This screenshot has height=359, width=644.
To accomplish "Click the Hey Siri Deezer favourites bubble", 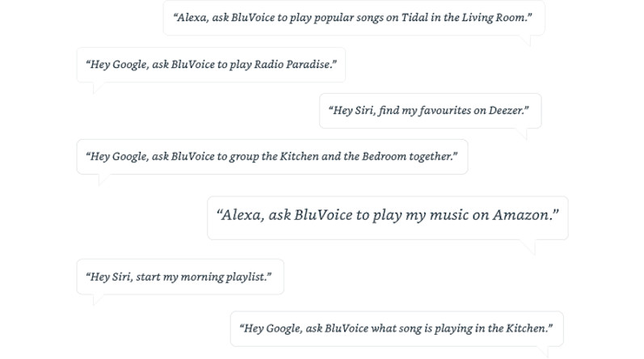I will [431, 111].
